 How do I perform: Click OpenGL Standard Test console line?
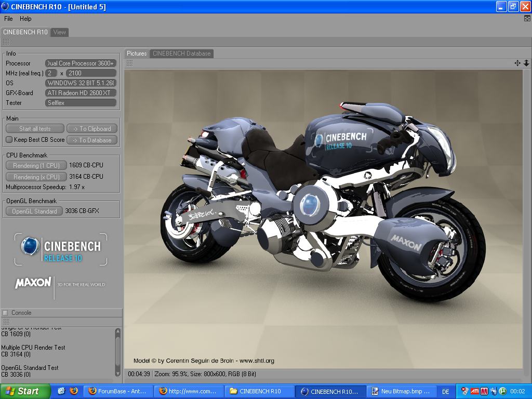[30, 368]
